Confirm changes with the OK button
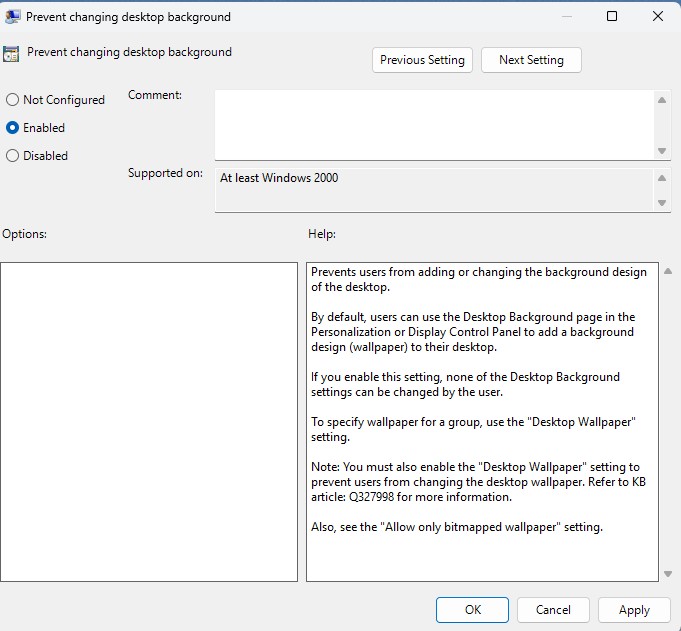The width and height of the screenshot is (681, 631). tap(472, 610)
